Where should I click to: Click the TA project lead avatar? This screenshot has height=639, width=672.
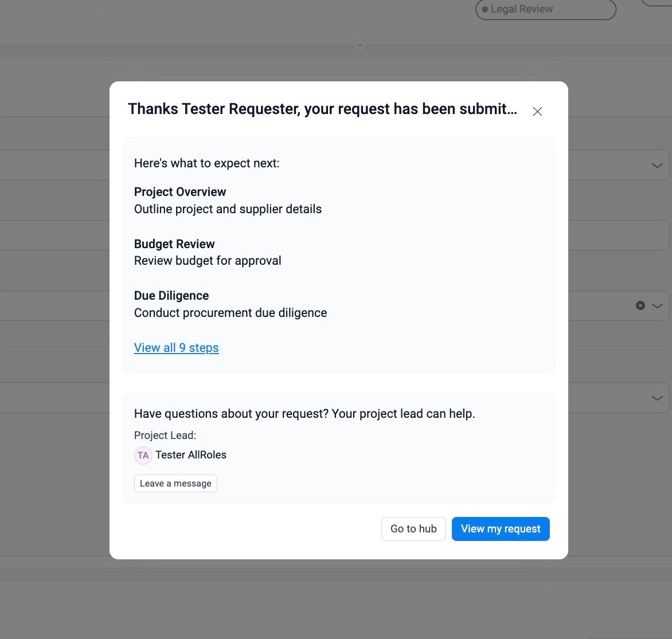click(x=143, y=455)
